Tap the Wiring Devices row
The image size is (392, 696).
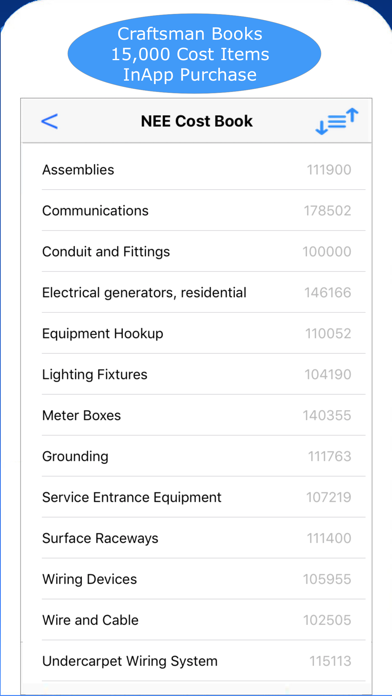click(x=196, y=579)
